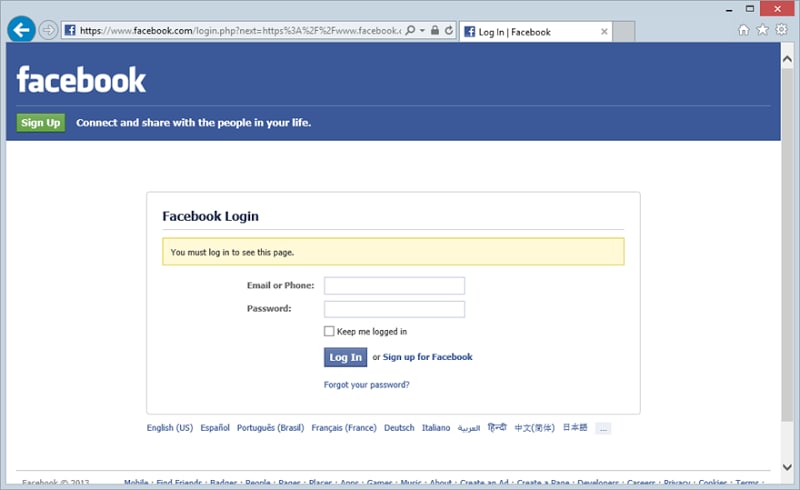
Task: Click the 'Password:' label
Action: pyautogui.click(x=269, y=308)
